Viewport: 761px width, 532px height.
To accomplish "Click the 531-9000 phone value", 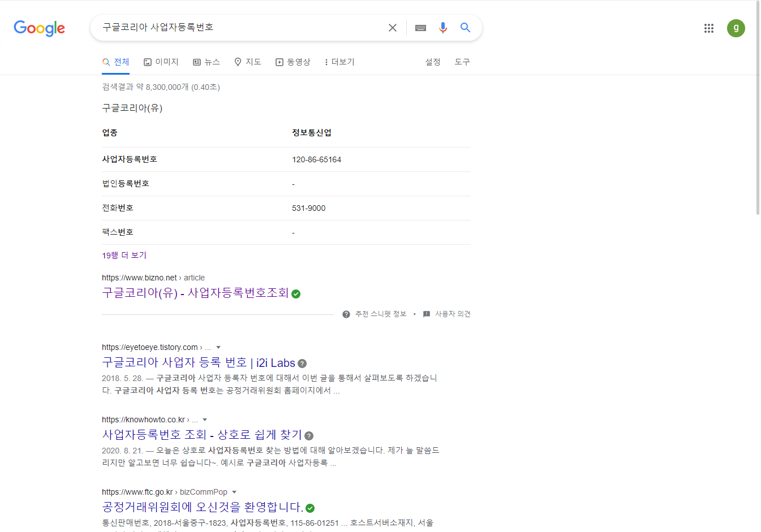I will (x=308, y=209).
